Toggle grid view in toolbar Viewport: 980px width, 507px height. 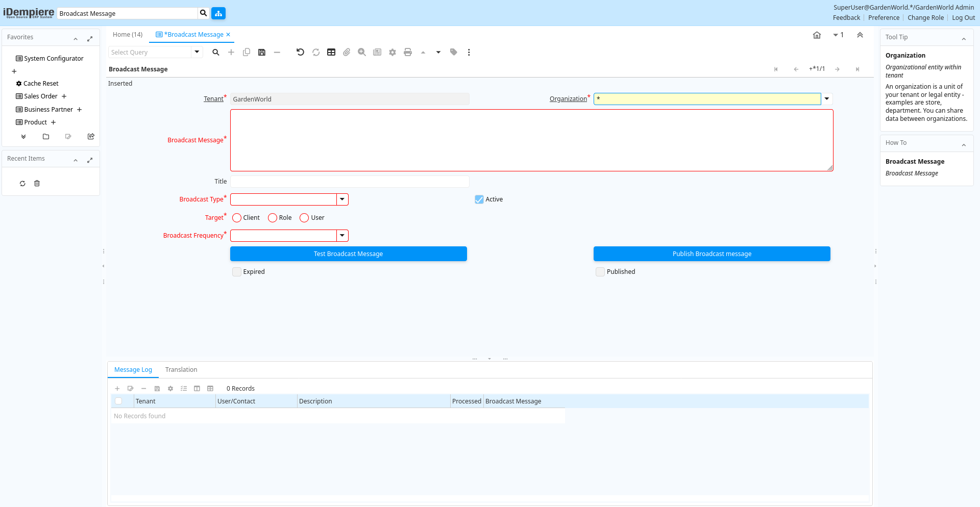(x=331, y=53)
